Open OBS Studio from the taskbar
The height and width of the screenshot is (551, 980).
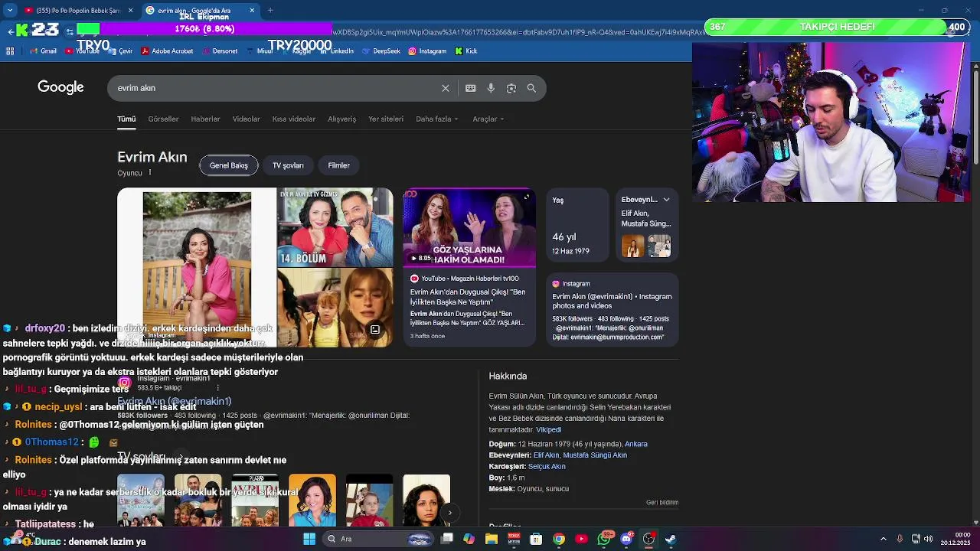click(648, 539)
